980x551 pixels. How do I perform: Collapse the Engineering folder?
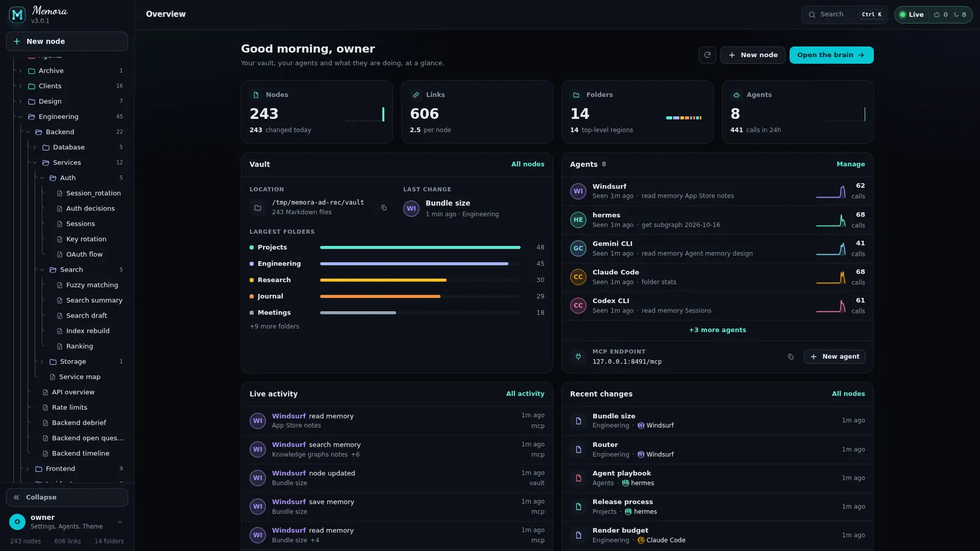20,117
